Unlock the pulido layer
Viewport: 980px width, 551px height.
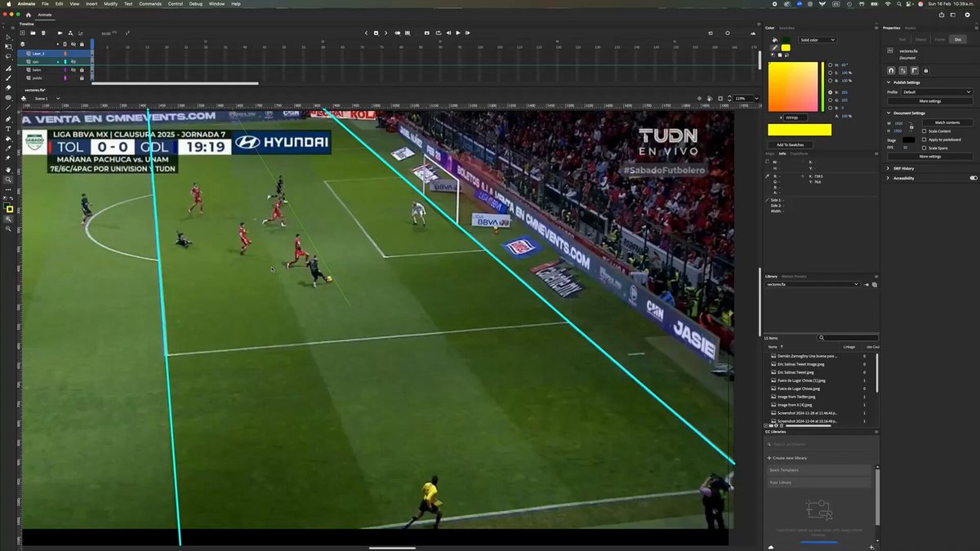click(82, 78)
